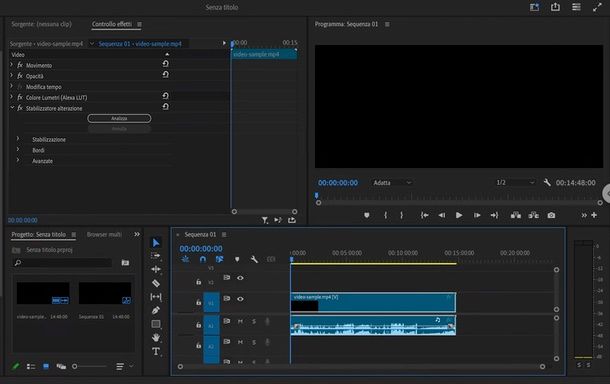Toggle fx for Movimento effect
The width and height of the screenshot is (610, 384).
[20, 65]
